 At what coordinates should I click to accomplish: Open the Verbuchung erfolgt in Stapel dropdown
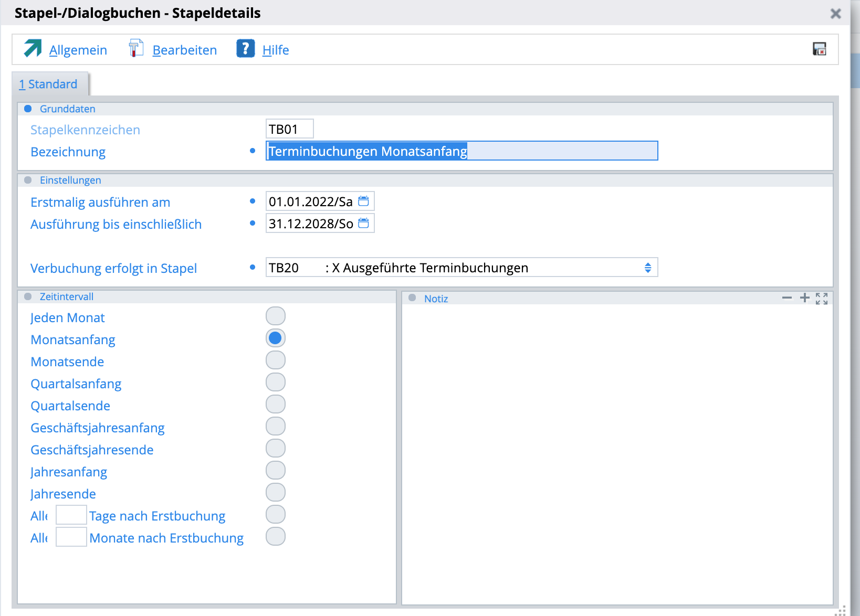pos(647,268)
